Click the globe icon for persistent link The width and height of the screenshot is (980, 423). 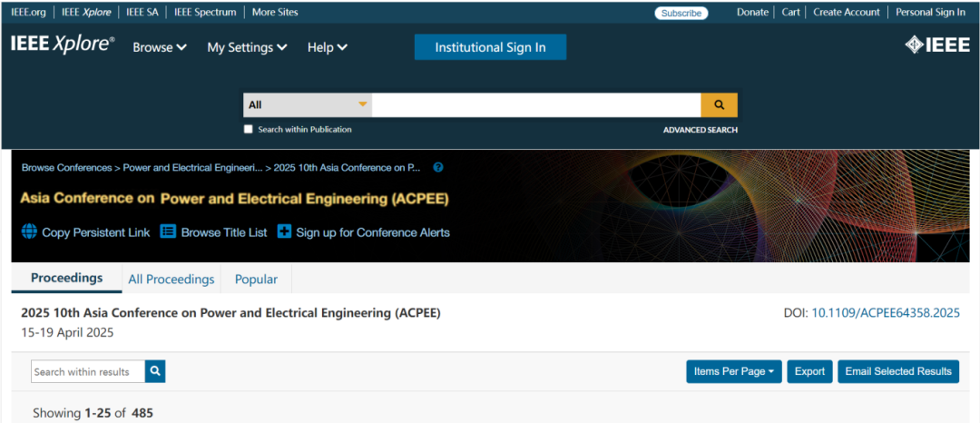click(x=29, y=231)
